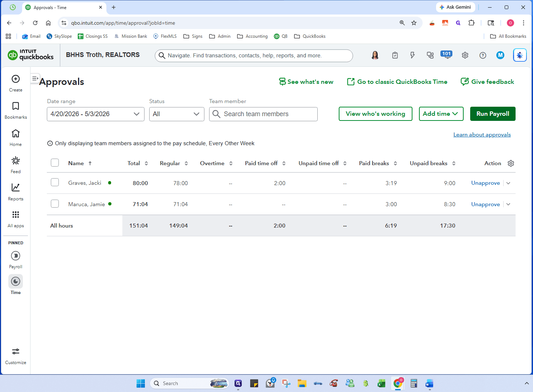
Task: Switch to the Approvals - Time tab
Action: click(x=64, y=7)
